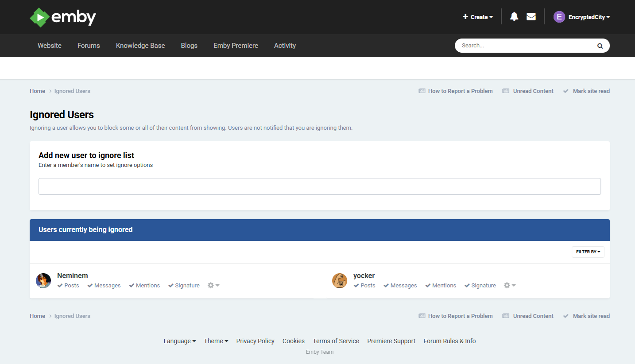635x364 pixels.
Task: Expand the EncryptedCity account menu
Action: tap(589, 17)
